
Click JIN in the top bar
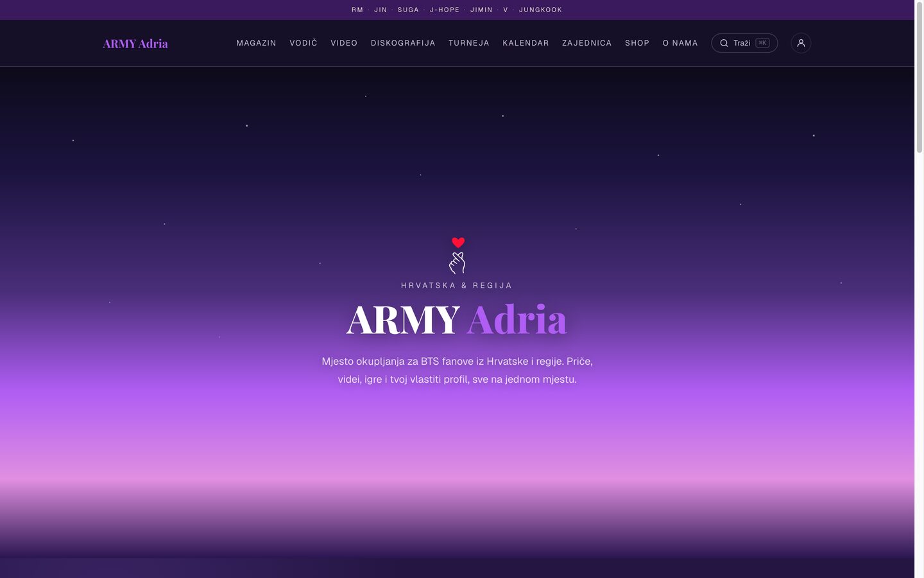(x=381, y=10)
